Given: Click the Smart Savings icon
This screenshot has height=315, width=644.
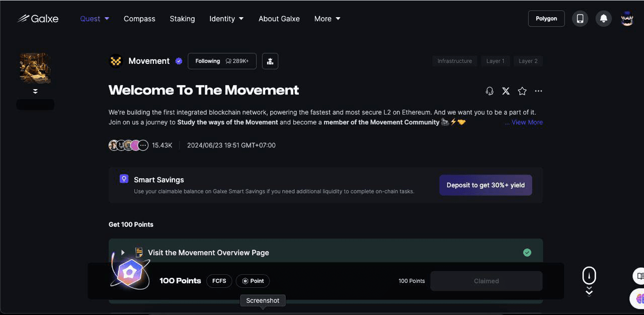Looking at the screenshot, I should click(124, 179).
